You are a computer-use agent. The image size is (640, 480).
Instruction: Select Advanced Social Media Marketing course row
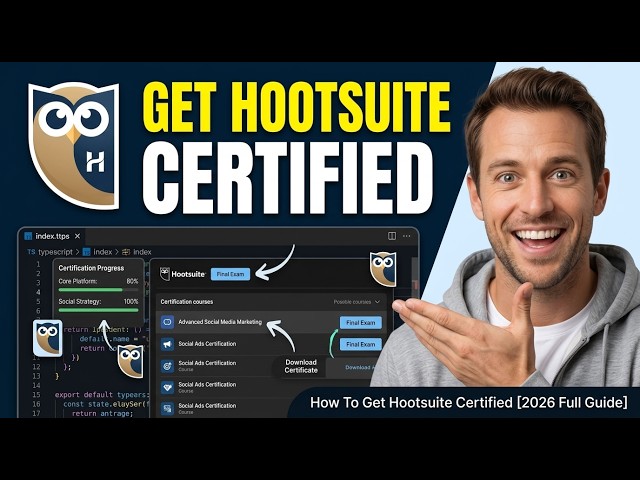pos(270,322)
